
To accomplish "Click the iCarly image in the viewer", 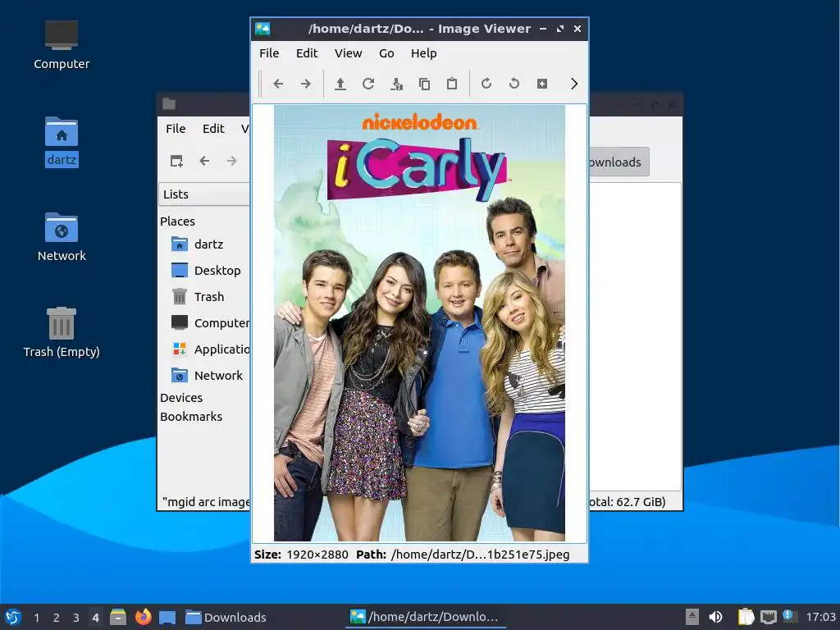I will click(x=419, y=323).
